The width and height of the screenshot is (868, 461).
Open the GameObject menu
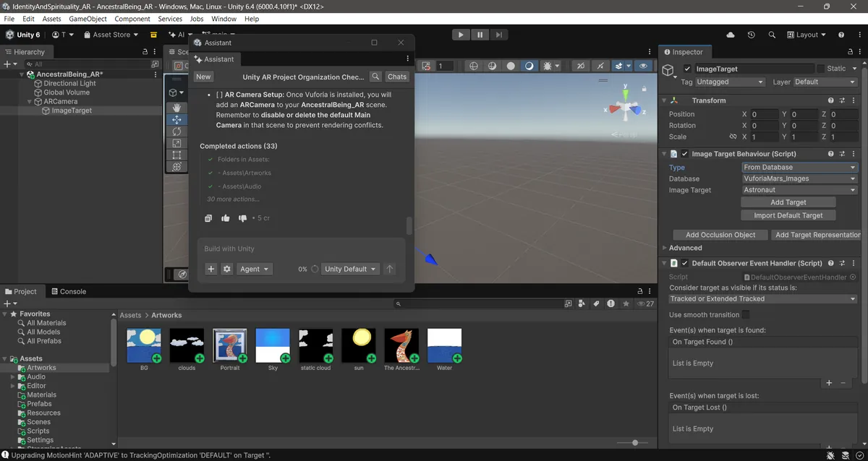pyautogui.click(x=88, y=19)
